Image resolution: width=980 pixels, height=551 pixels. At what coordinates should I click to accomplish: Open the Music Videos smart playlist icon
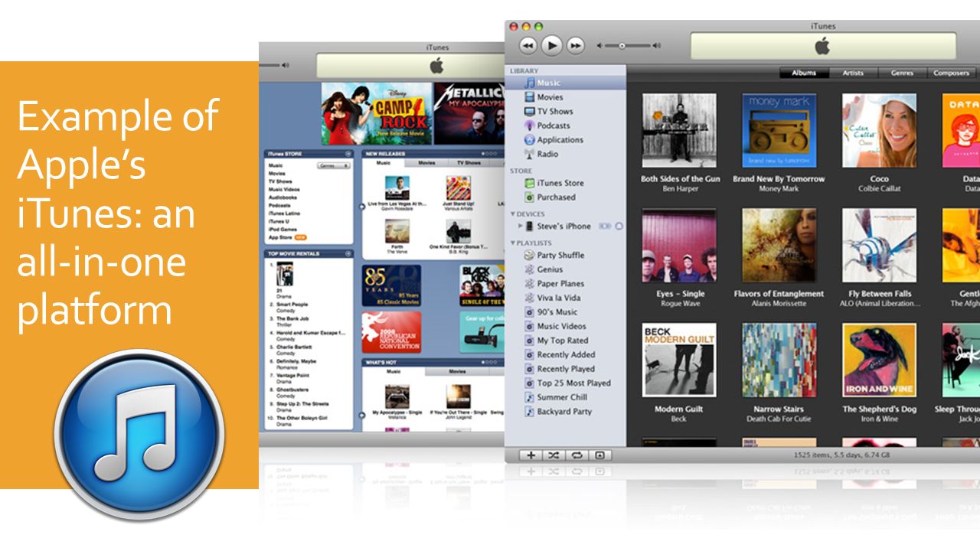[530, 326]
